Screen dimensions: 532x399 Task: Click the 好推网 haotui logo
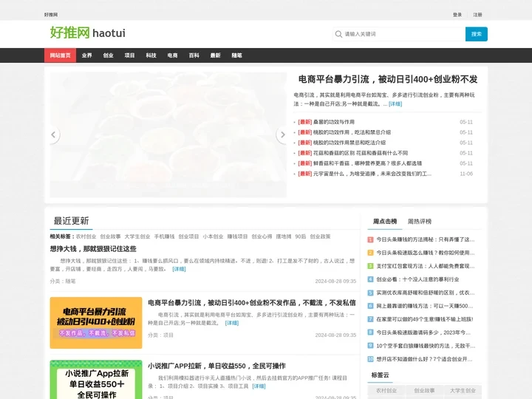[87, 33]
